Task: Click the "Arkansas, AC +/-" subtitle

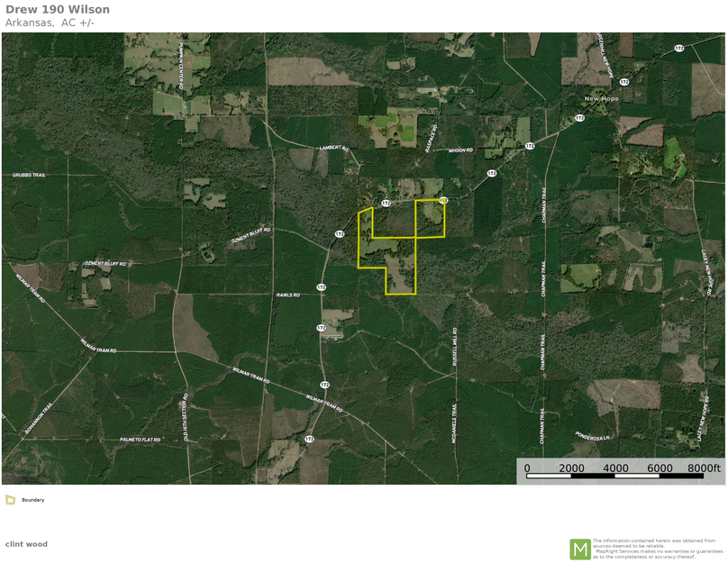Action: point(50,23)
